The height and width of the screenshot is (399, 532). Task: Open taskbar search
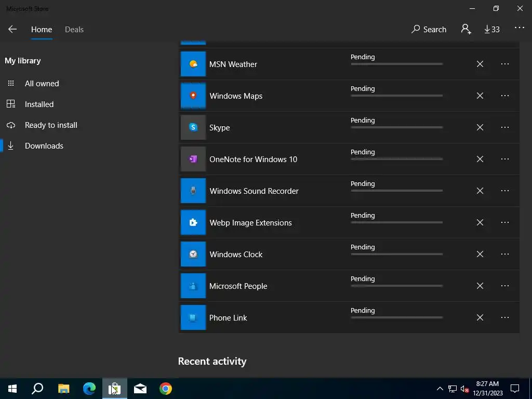pyautogui.click(x=37, y=389)
